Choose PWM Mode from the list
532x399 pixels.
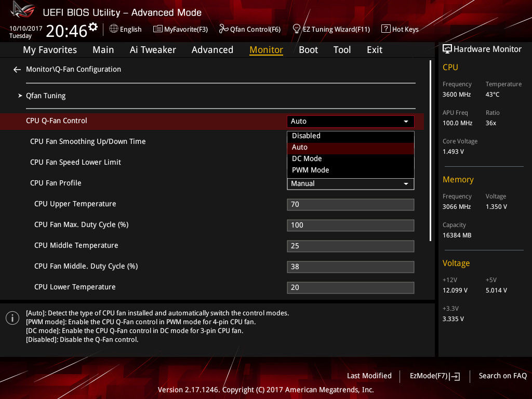(350, 170)
